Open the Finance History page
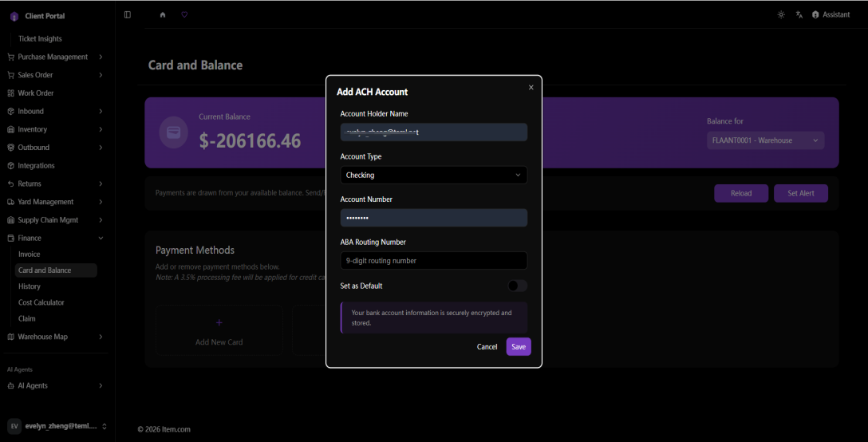Image resolution: width=868 pixels, height=442 pixels. click(30, 286)
